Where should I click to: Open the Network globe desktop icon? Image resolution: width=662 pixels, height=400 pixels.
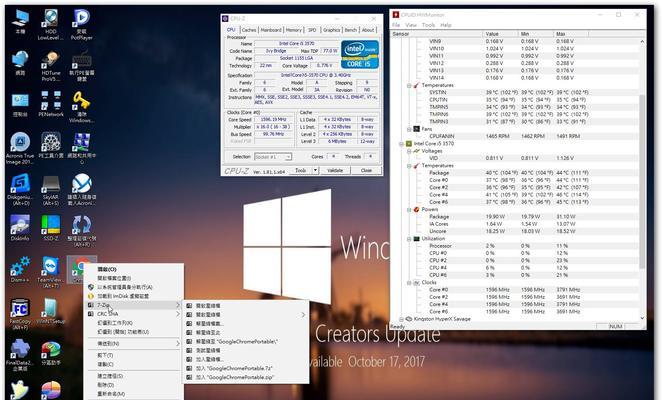(x=20, y=63)
